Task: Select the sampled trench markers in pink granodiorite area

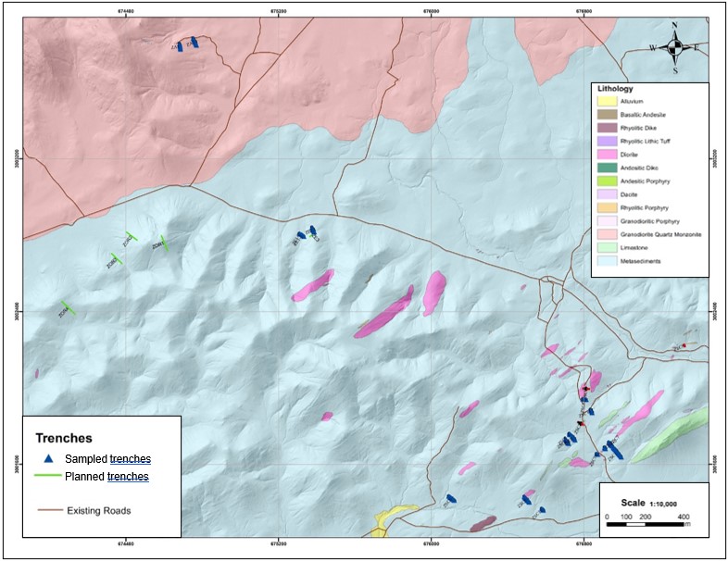Action: tap(188, 44)
